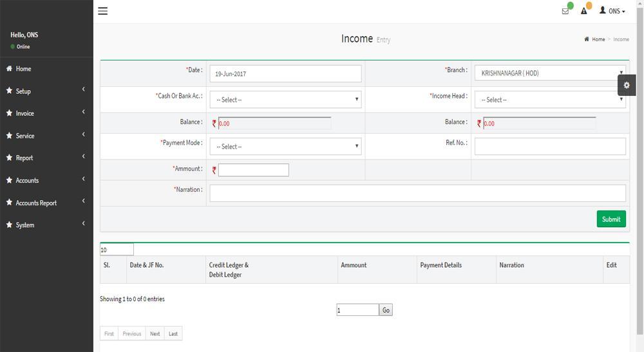Screen dimensions: 644x352
Task: Expand the Accounts Report menu chevron
Action: [83, 201]
